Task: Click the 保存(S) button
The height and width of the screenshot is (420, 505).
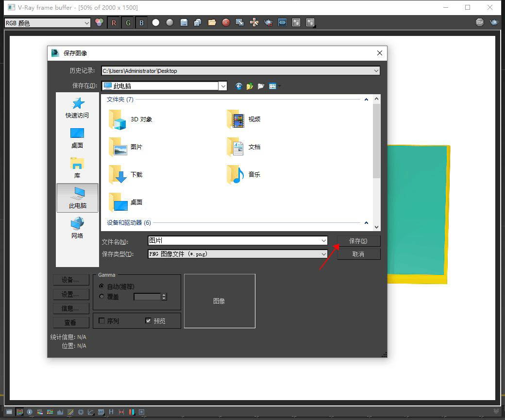Action: (x=358, y=241)
